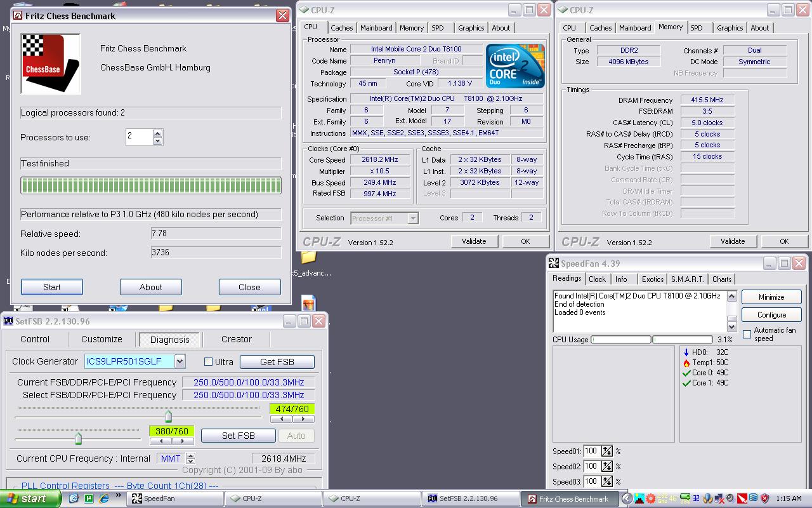Viewport: 812px width, 508px height.
Task: Click the green check icon beside Core 0
Action: (686, 373)
